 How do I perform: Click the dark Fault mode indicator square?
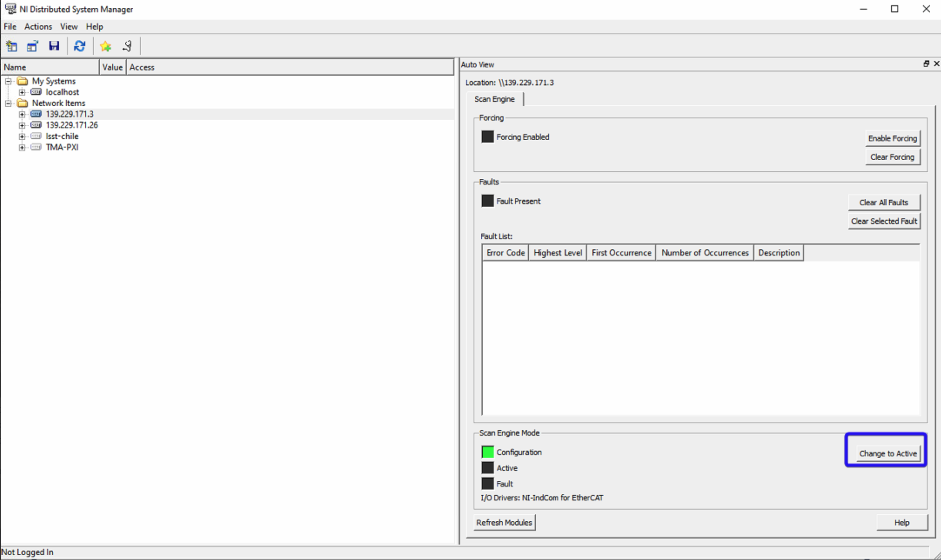click(487, 483)
